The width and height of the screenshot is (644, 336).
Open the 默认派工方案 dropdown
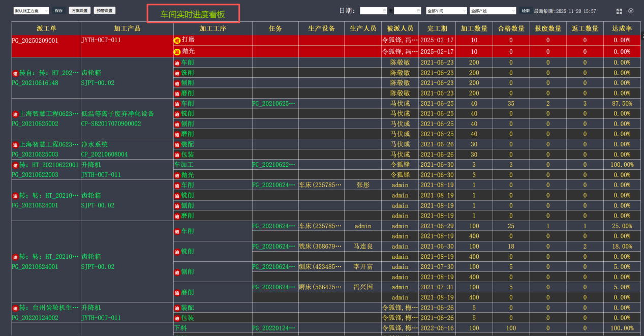click(31, 11)
